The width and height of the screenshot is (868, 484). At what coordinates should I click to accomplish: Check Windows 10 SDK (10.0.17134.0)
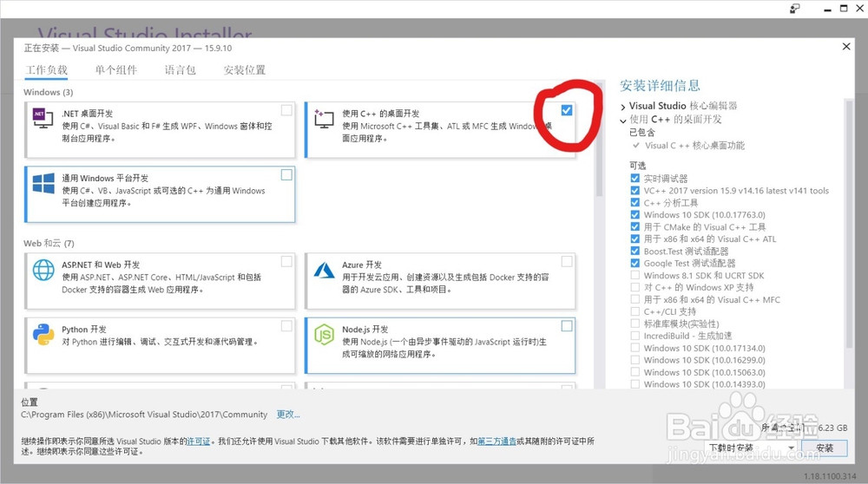coord(635,348)
